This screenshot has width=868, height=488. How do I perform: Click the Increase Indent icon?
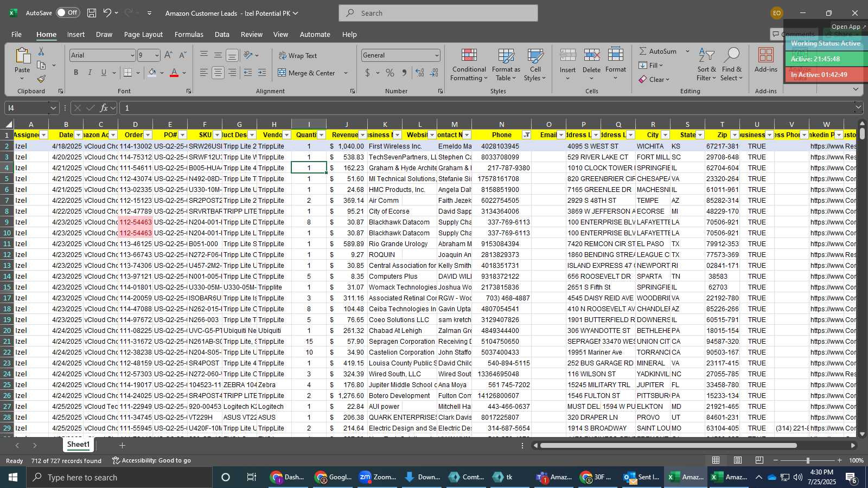click(x=262, y=73)
